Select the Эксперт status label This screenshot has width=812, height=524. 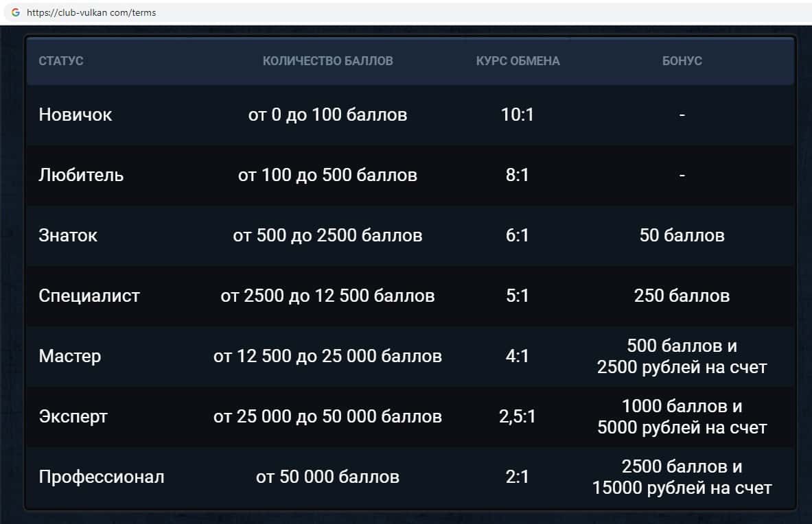73,416
